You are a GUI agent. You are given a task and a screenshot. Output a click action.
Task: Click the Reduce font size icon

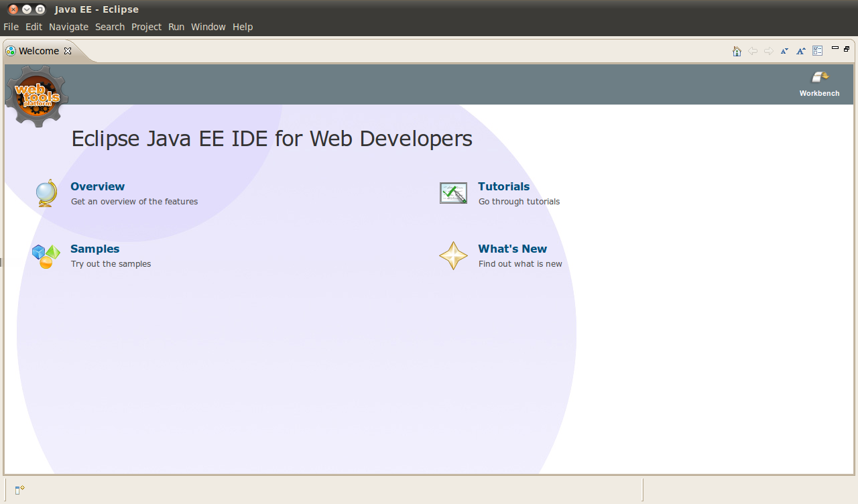click(x=784, y=51)
